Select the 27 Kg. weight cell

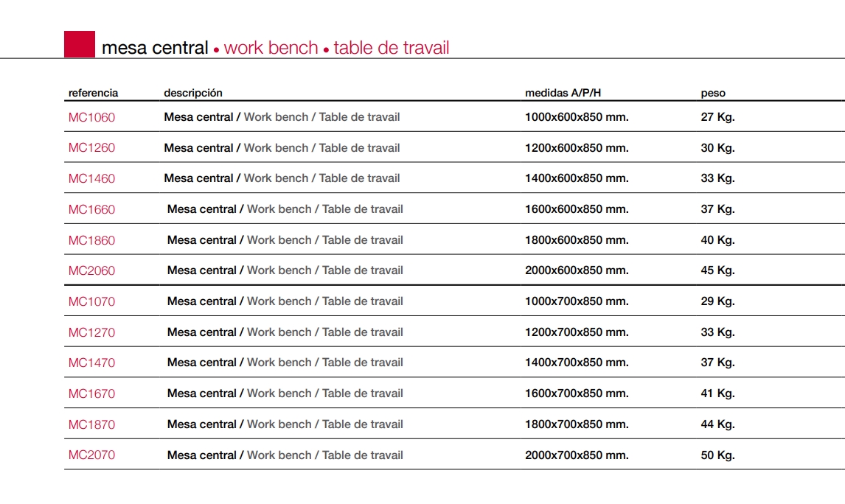[717, 117]
